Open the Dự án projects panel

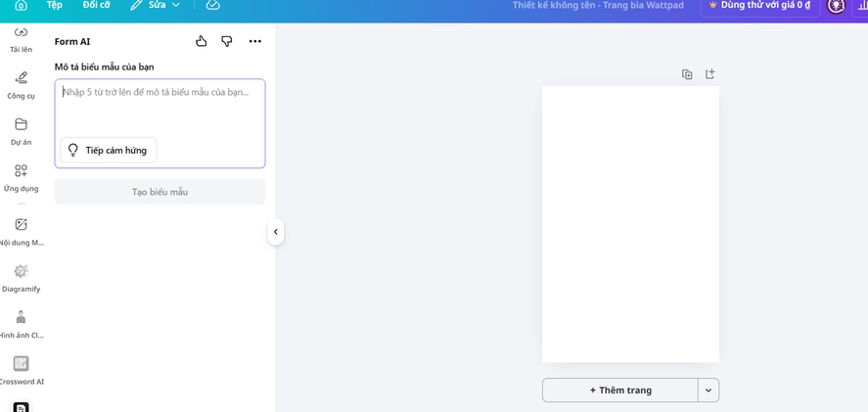21,132
